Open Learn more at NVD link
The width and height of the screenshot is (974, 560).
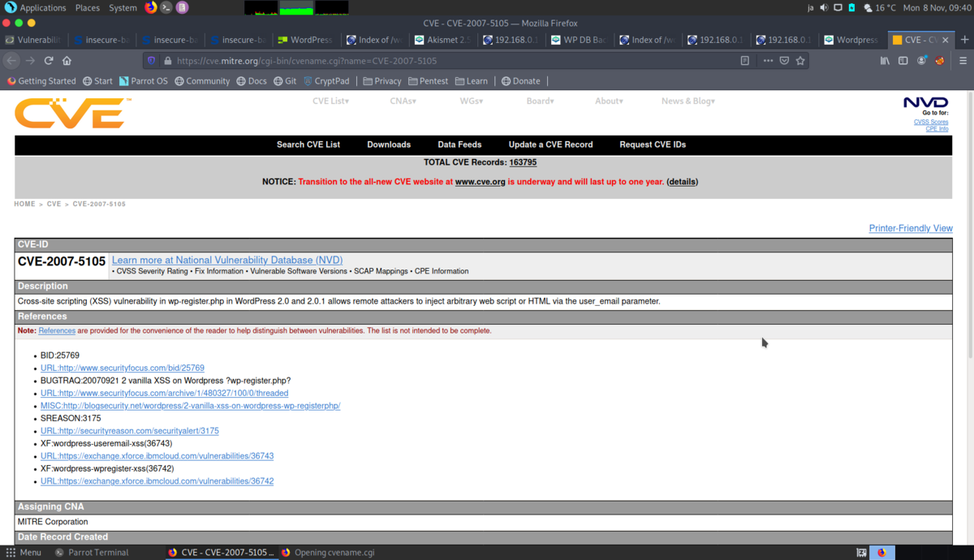227,261
